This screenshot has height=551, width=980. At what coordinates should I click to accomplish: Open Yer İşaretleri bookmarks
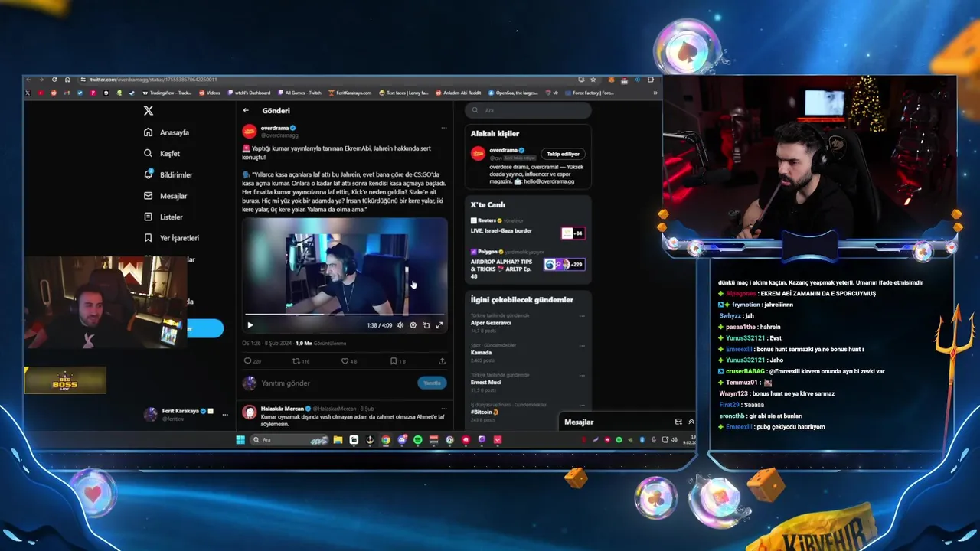point(171,238)
